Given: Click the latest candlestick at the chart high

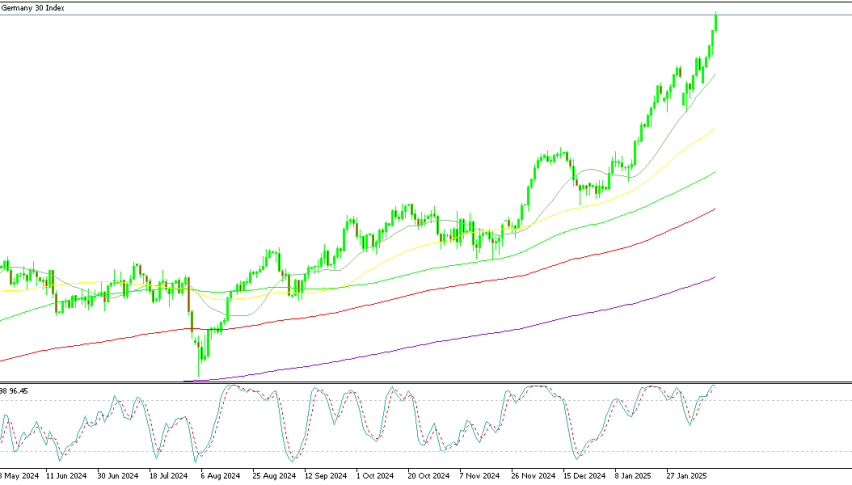Looking at the screenshot, I should (x=716, y=22).
